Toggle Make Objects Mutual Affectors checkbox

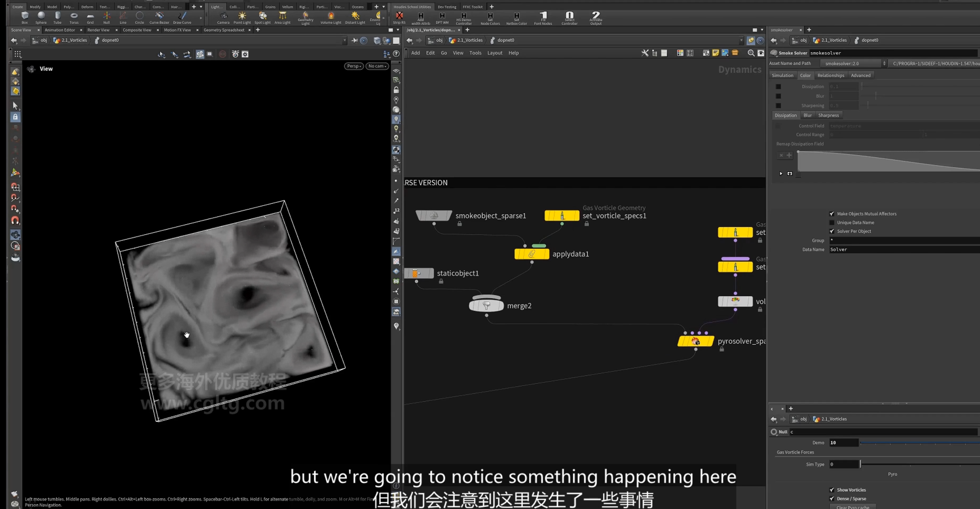832,214
